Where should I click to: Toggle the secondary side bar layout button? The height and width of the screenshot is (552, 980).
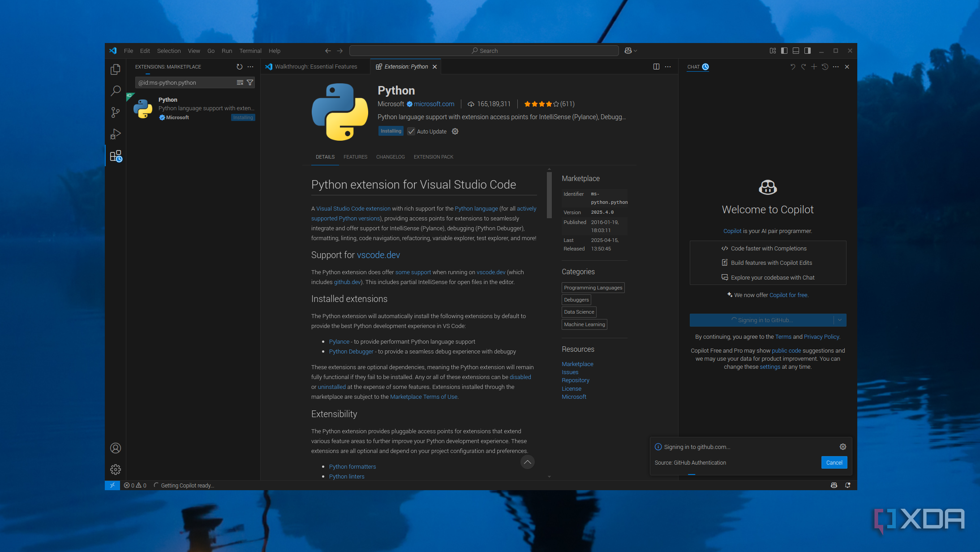pyautogui.click(x=808, y=51)
